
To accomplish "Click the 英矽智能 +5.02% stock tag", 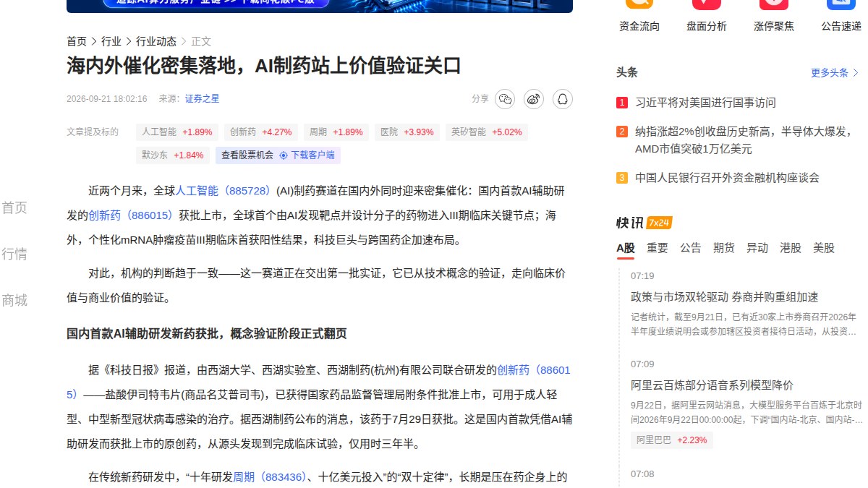I will tap(487, 132).
